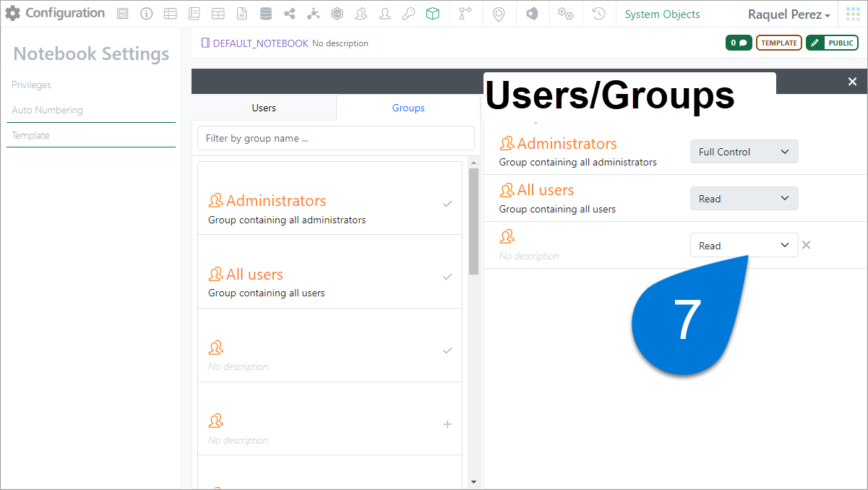Toggle the PUBLIC edit badge

click(832, 43)
